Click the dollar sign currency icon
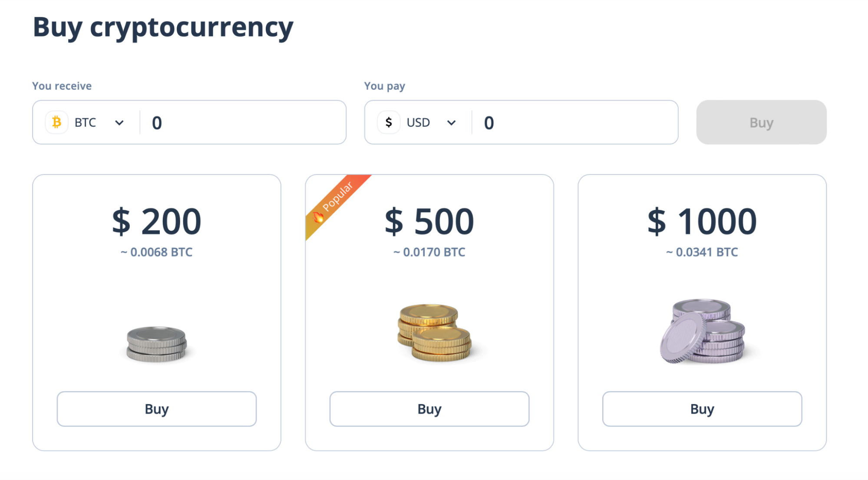 (x=389, y=122)
